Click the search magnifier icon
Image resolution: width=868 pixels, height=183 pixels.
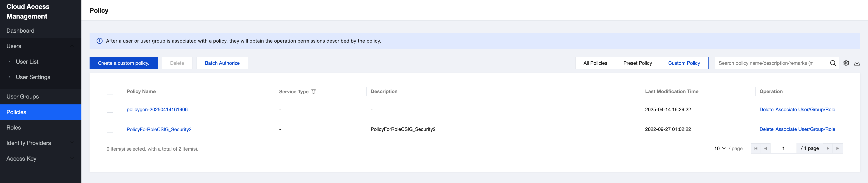click(833, 63)
